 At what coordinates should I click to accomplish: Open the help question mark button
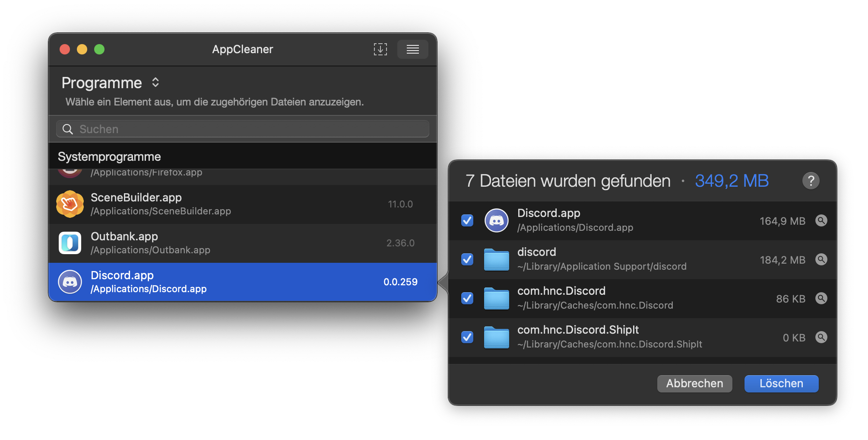[811, 181]
